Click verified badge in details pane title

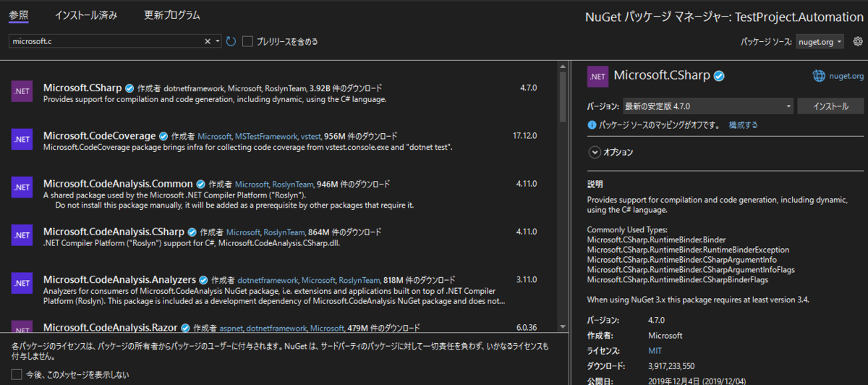click(720, 75)
